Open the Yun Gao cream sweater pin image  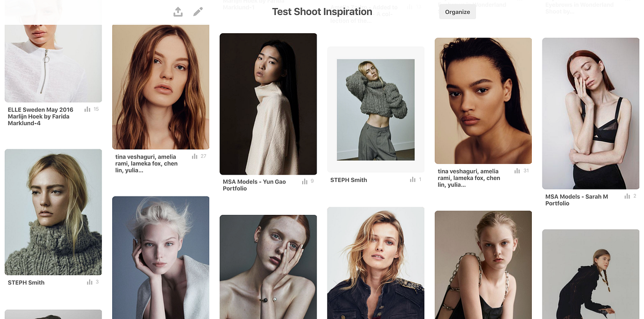coord(268,104)
